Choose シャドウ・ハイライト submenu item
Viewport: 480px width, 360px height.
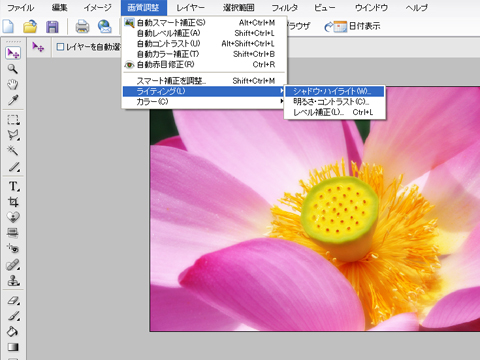point(335,91)
